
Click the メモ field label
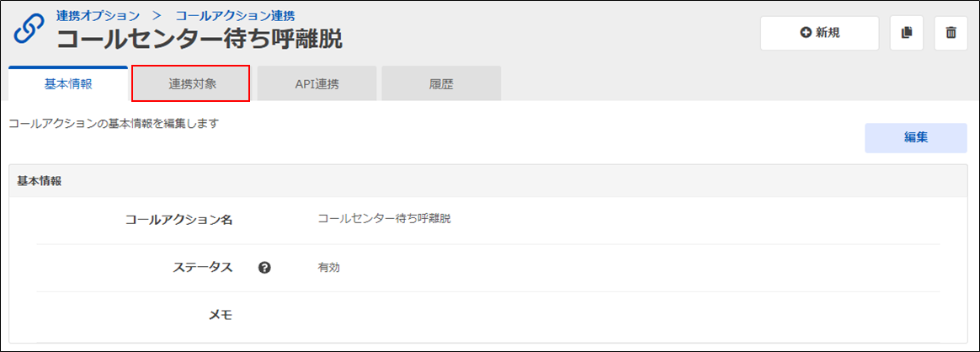pyautogui.click(x=220, y=315)
